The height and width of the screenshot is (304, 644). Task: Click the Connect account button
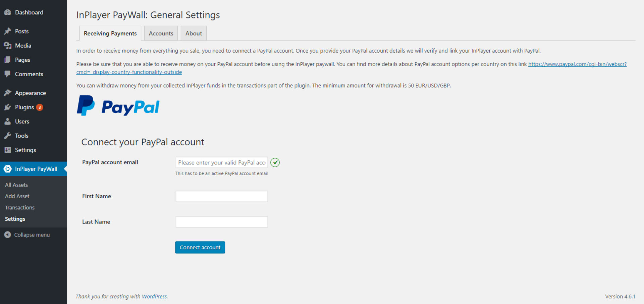tap(200, 247)
